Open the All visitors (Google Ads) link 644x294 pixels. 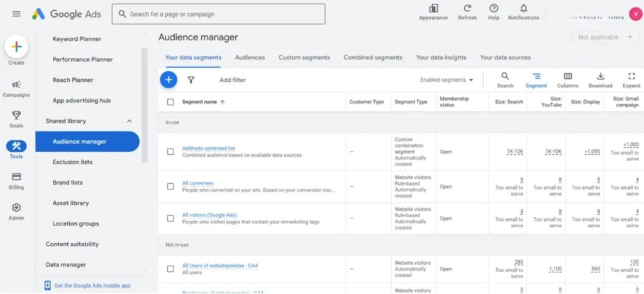(209, 215)
